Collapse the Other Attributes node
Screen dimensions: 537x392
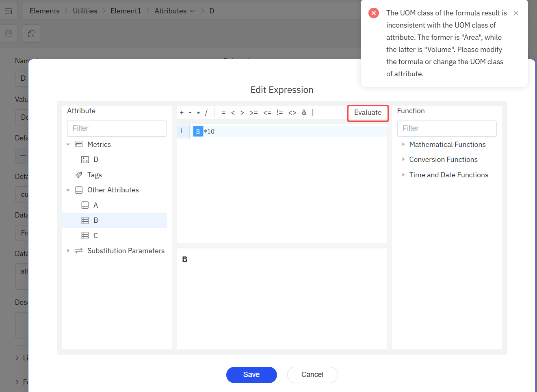coord(68,190)
